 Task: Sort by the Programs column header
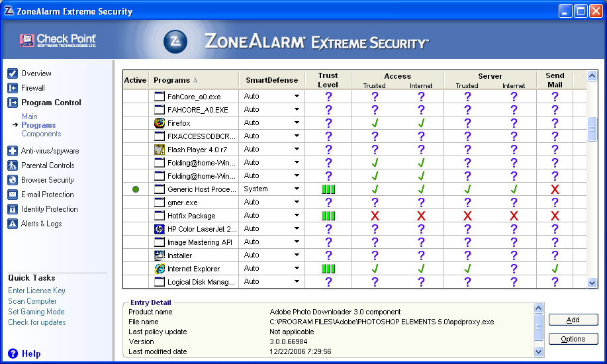[193, 80]
